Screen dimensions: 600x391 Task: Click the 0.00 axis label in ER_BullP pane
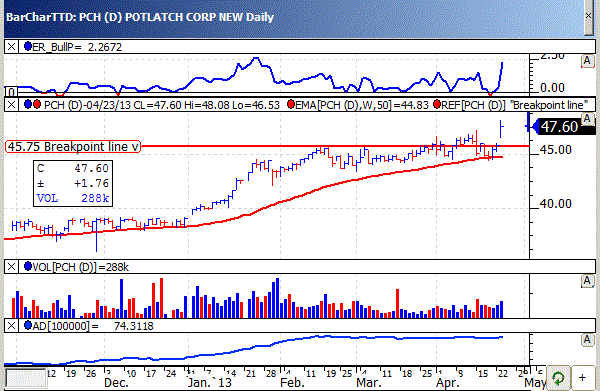(x=552, y=88)
